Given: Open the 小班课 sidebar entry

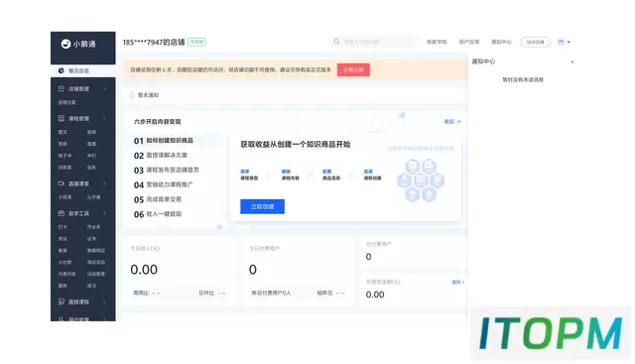Looking at the screenshot, I should 64,197.
